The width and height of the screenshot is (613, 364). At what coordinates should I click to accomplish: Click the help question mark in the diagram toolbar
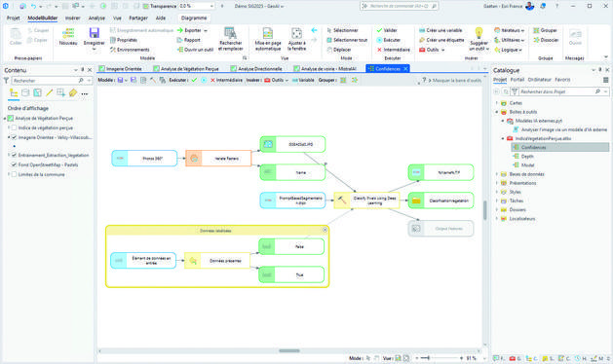pyautogui.click(x=424, y=80)
